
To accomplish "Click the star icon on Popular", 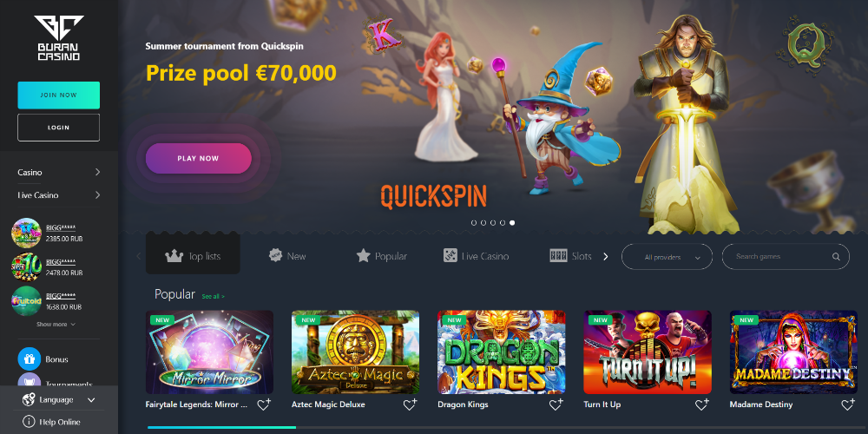I will [x=363, y=256].
